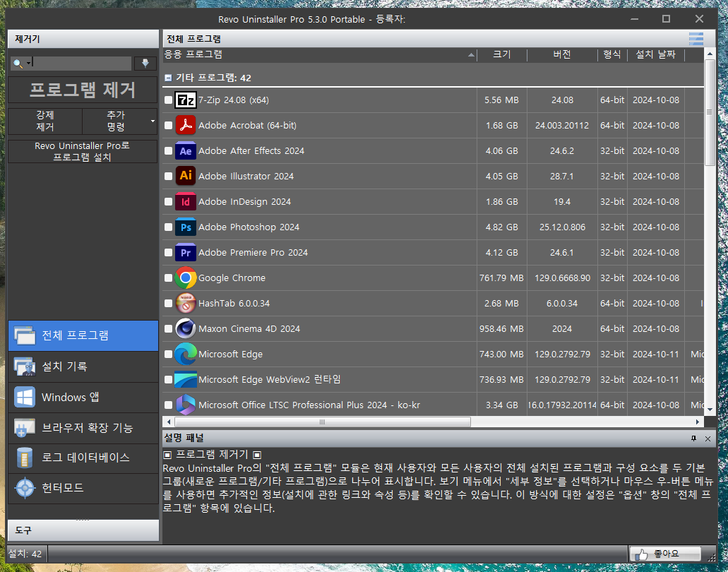This screenshot has width=728, height=572.
Task: Click the InDesign Id icon
Action: click(185, 201)
